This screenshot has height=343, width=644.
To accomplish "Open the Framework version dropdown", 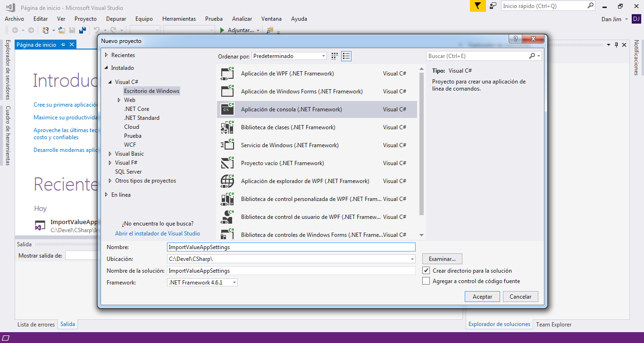I will [x=202, y=283].
